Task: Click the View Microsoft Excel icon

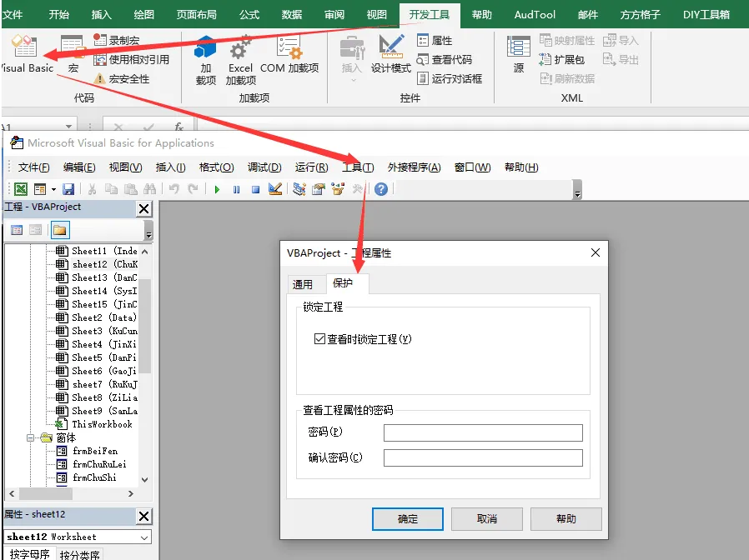Action: click(x=21, y=189)
